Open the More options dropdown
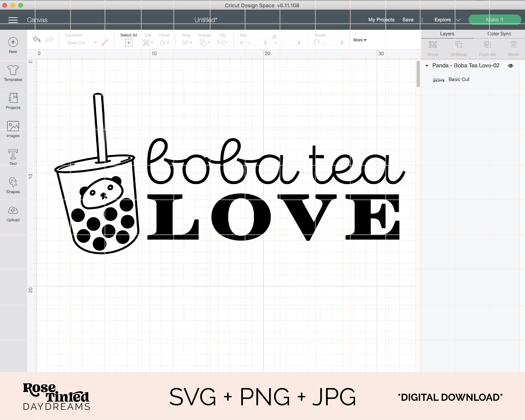Screen dimensions: 525x420 360,40
